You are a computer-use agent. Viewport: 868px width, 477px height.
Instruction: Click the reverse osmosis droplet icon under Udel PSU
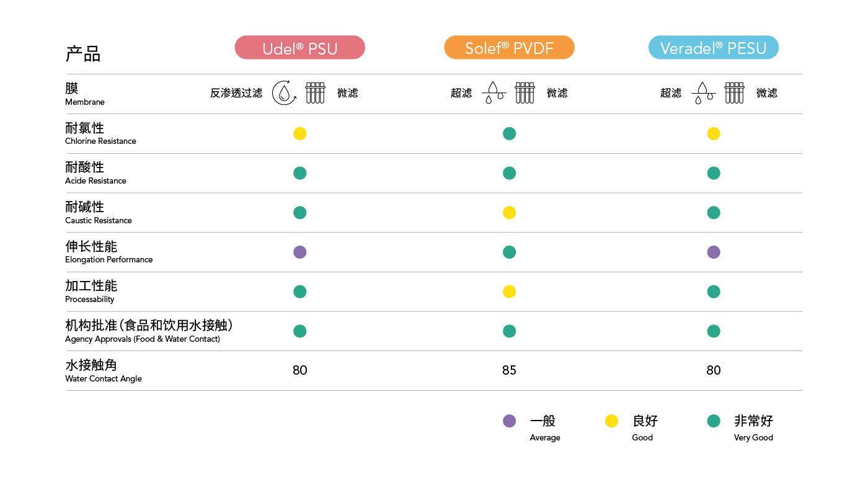(x=284, y=93)
